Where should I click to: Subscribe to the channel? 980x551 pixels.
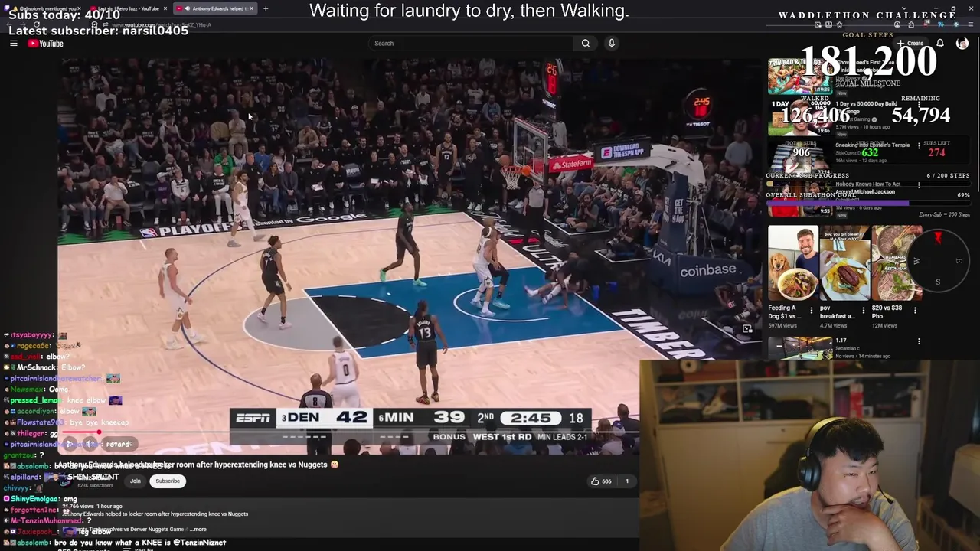pyautogui.click(x=168, y=481)
